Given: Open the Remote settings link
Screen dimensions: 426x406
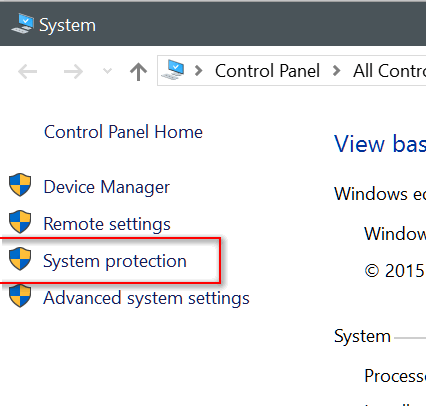Looking at the screenshot, I should pos(107,224).
